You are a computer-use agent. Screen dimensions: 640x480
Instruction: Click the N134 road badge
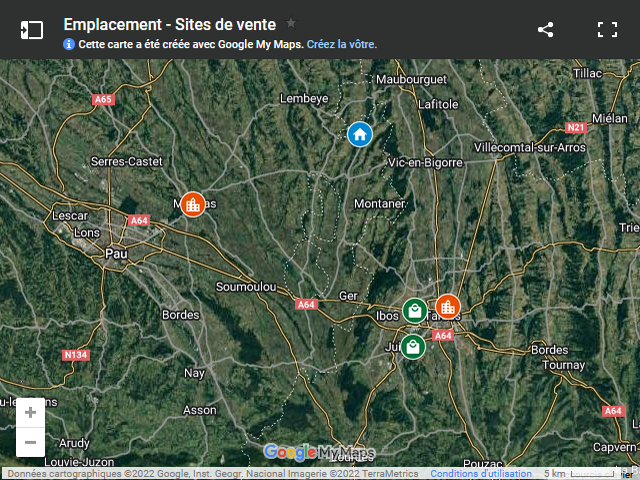click(76, 355)
